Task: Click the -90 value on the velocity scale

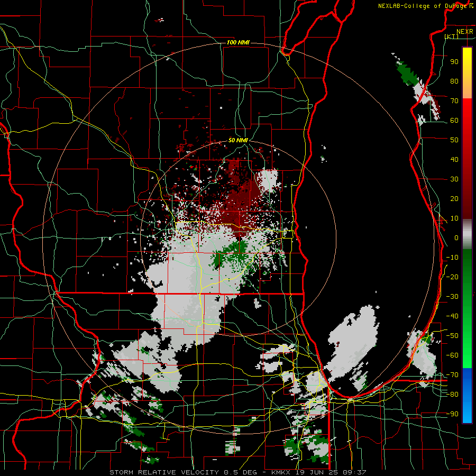Action: (452, 414)
